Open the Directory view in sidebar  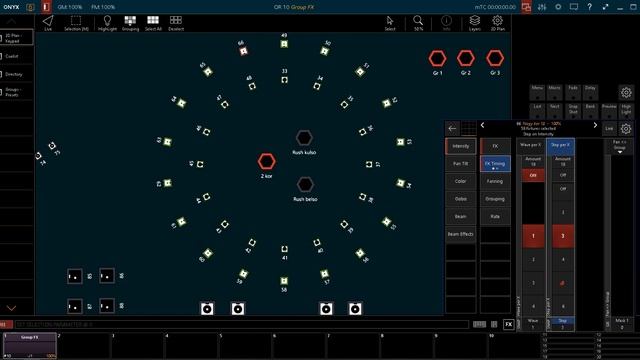click(x=16, y=74)
